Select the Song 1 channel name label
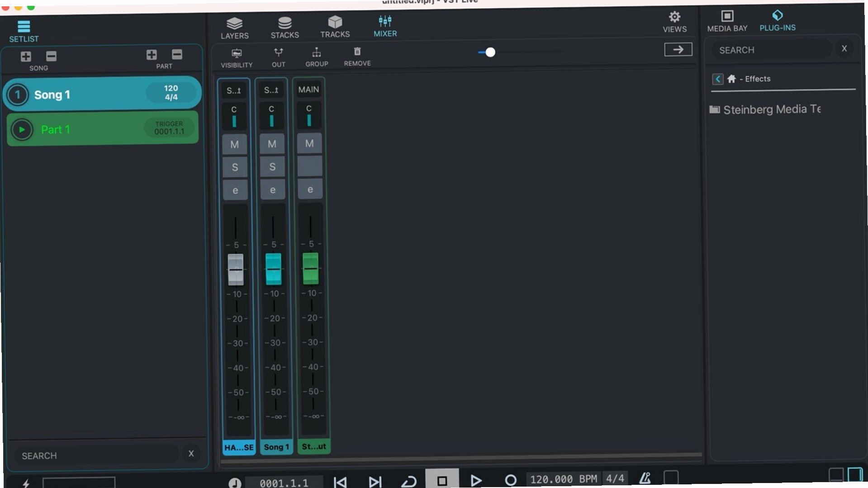The image size is (868, 488). coord(276,447)
